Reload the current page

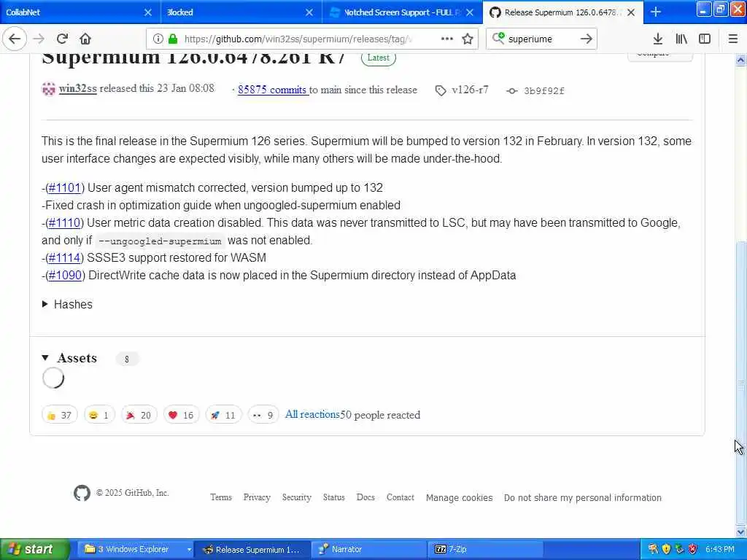(x=62, y=39)
